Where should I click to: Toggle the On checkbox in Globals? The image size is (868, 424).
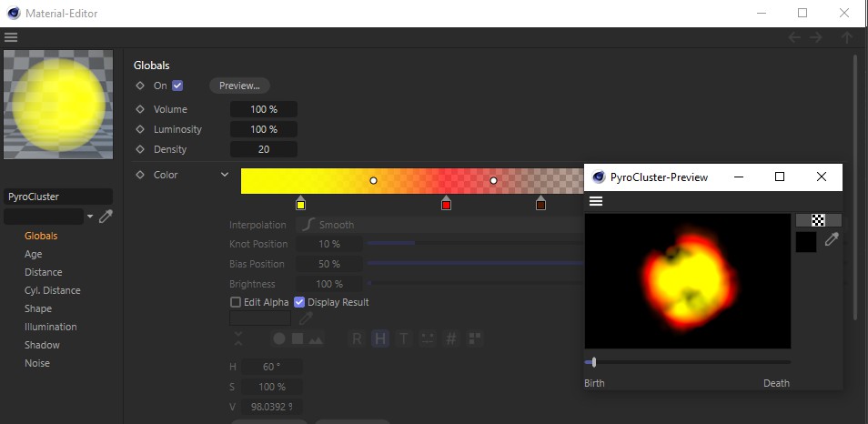(x=177, y=86)
